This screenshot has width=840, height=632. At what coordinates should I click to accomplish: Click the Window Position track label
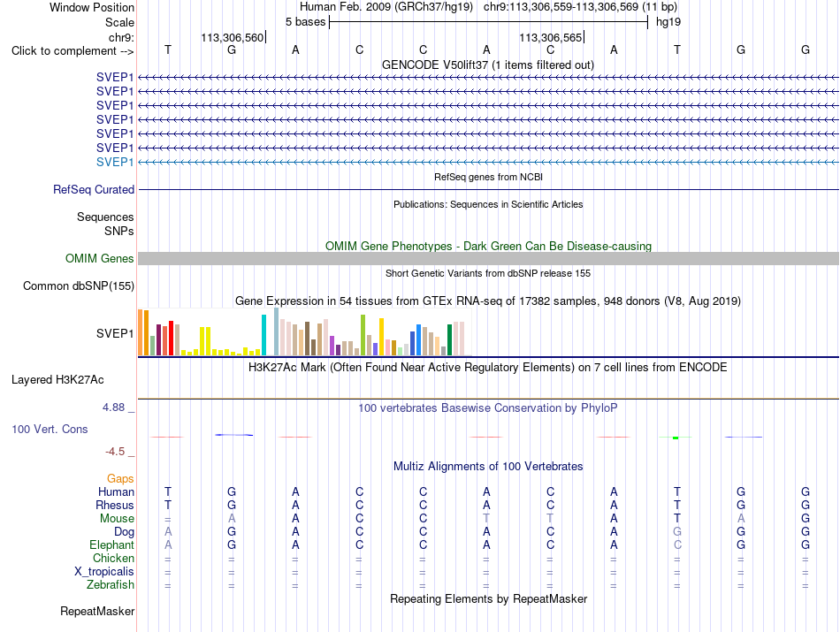click(x=92, y=7)
